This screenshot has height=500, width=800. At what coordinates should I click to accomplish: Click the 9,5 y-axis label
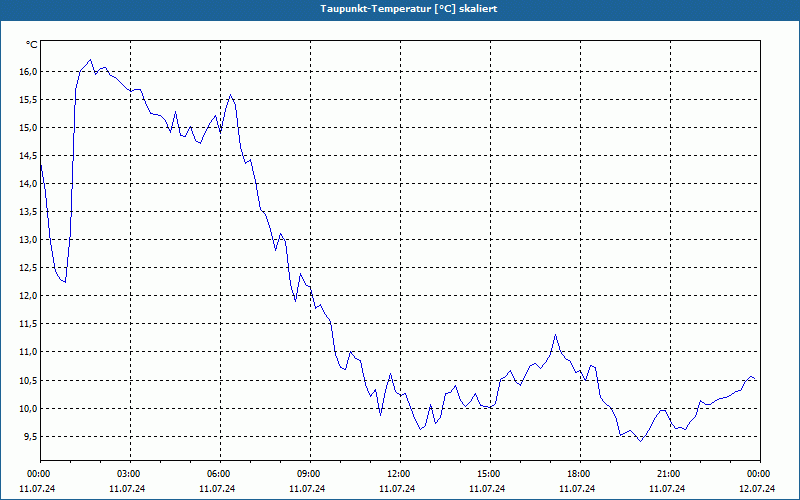[31, 437]
